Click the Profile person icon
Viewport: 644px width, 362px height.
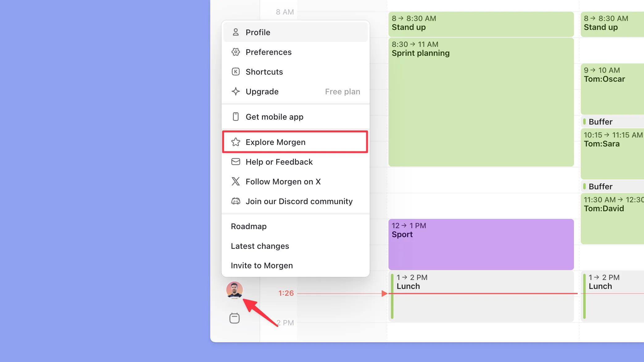(236, 32)
